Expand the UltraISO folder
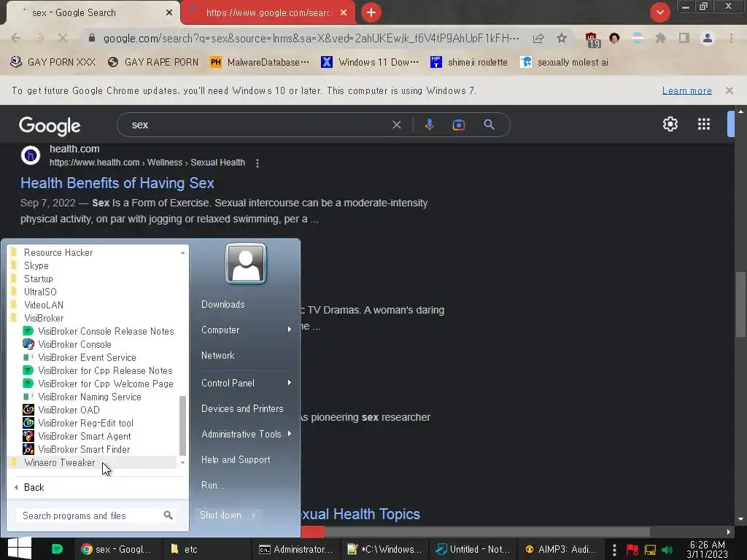The height and width of the screenshot is (560, 747). (40, 292)
